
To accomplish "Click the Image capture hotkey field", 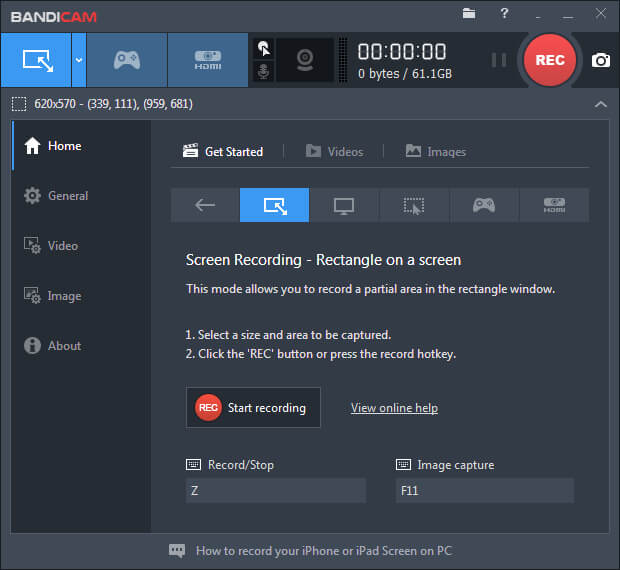I will (x=484, y=491).
